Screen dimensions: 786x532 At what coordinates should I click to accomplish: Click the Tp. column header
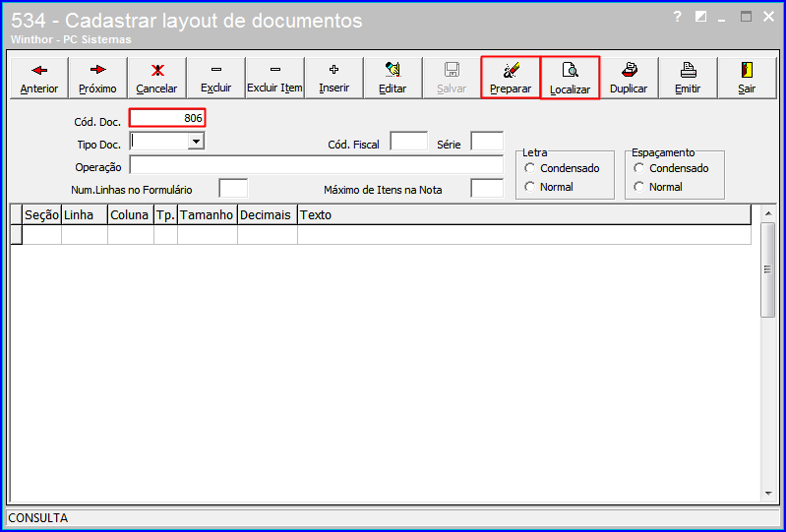165,215
